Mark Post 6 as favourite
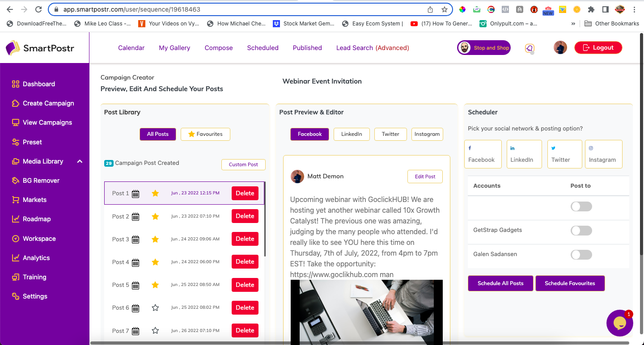The height and width of the screenshot is (345, 644). [x=155, y=307]
